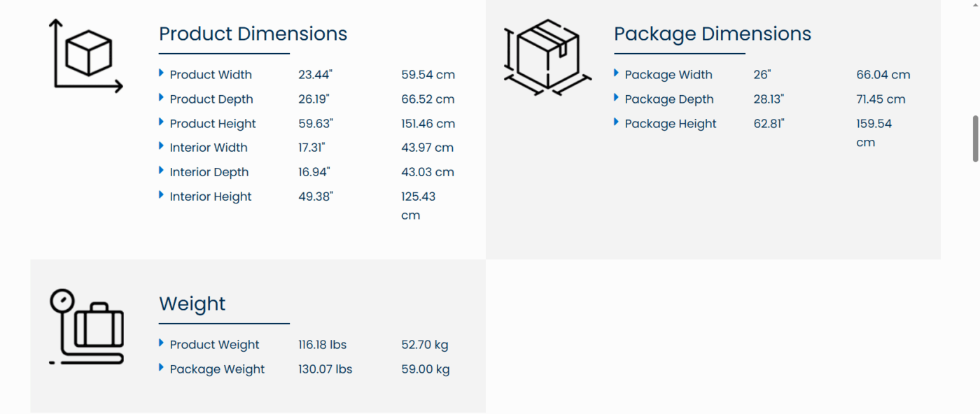The height and width of the screenshot is (414, 980).
Task: Click the arrow beside Package Weight
Action: 161,368
